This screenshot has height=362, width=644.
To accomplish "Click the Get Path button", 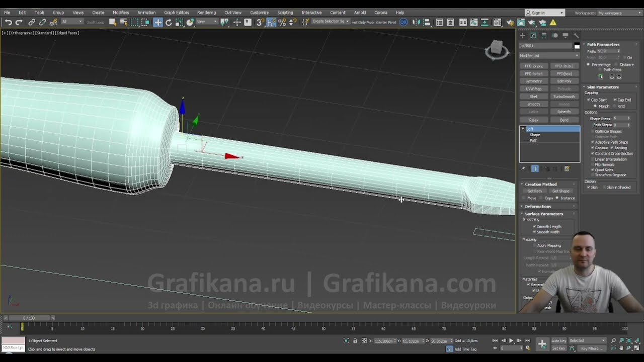I will click(x=534, y=191).
